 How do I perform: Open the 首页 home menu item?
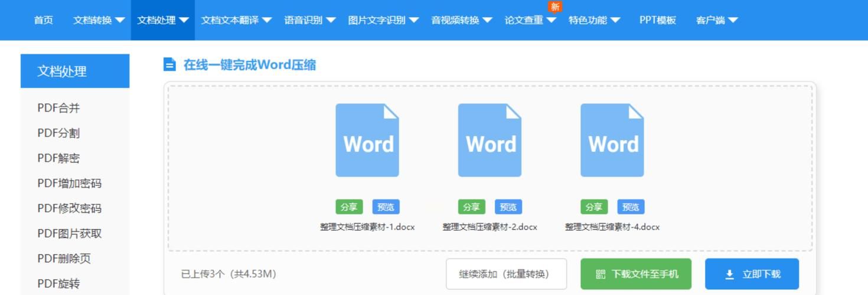[x=43, y=20]
